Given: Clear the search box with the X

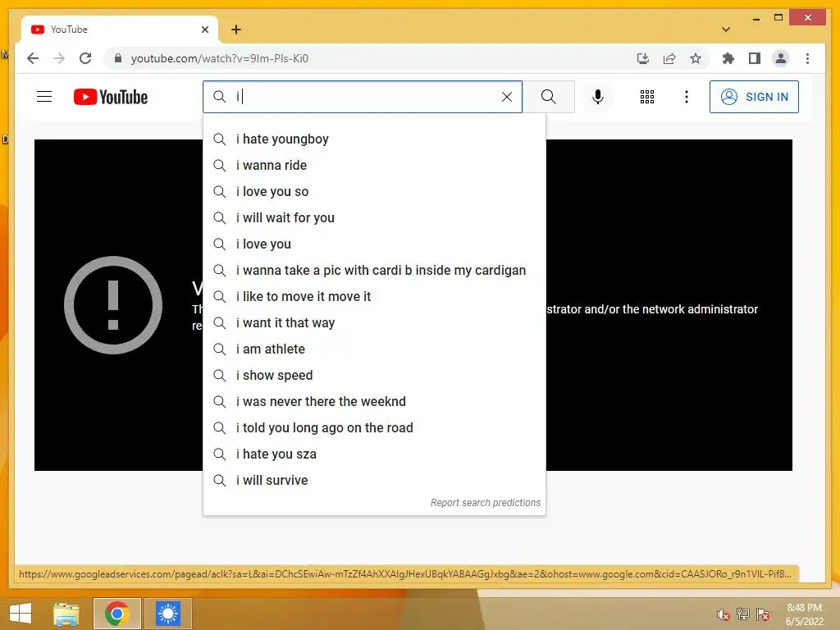Looking at the screenshot, I should [506, 97].
